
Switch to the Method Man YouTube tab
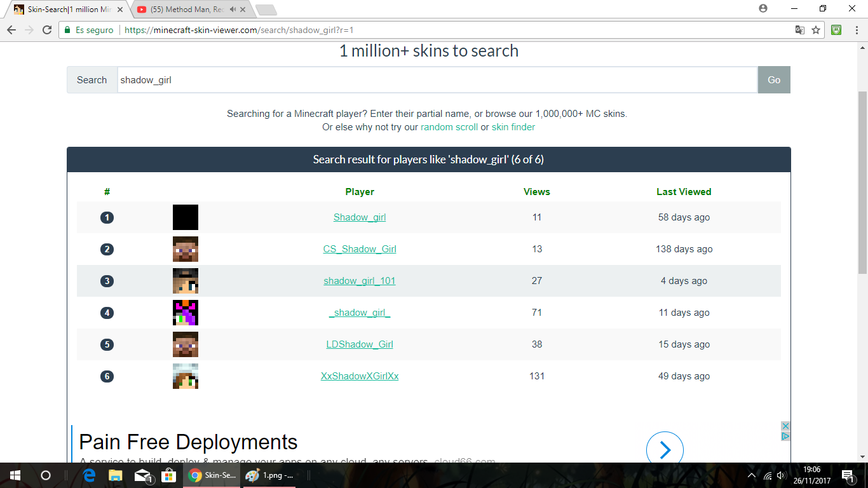tap(187, 10)
